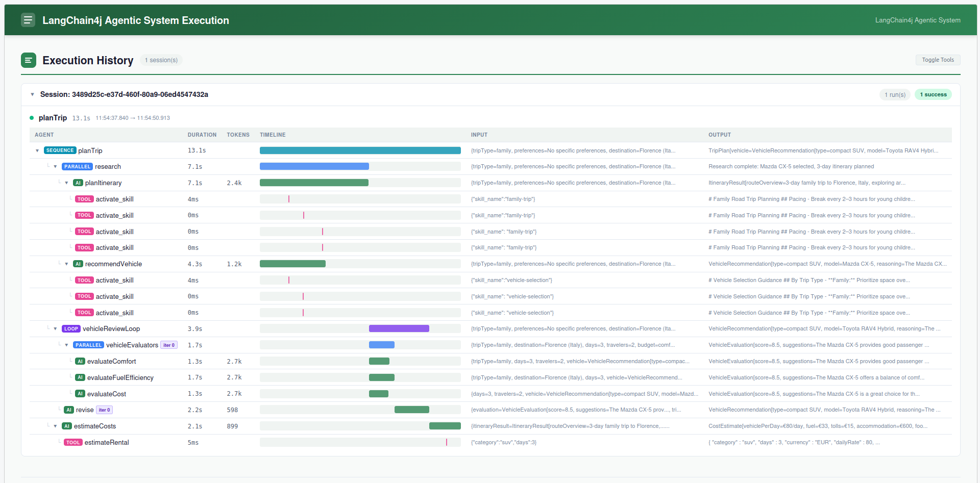Click the LangChain4j Agentic System header link
The height and width of the screenshot is (483, 980).
coord(918,20)
